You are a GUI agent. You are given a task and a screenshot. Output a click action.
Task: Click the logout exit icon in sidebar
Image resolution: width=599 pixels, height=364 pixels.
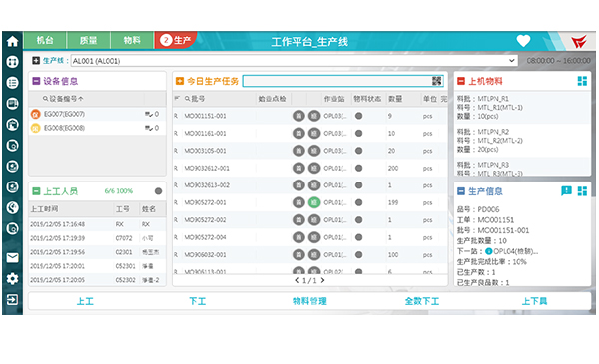tap(12, 300)
